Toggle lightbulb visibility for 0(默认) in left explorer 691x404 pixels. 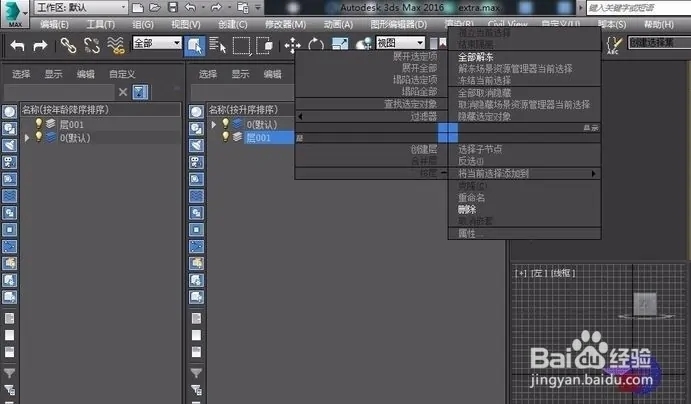[x=39, y=137]
